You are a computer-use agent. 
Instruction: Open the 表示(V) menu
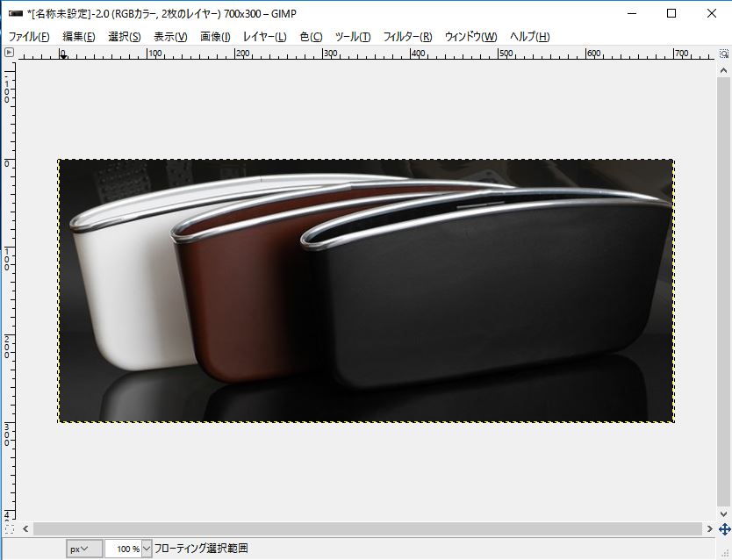(170, 36)
